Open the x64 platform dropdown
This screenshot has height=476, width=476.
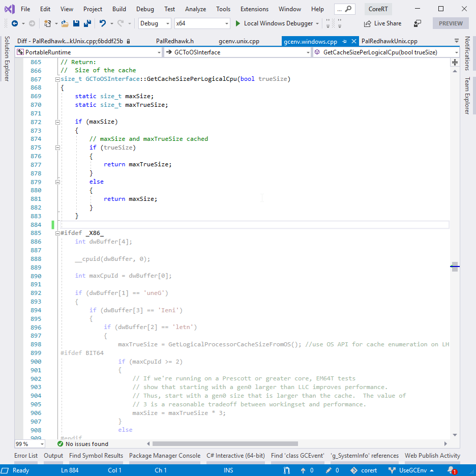click(x=227, y=23)
